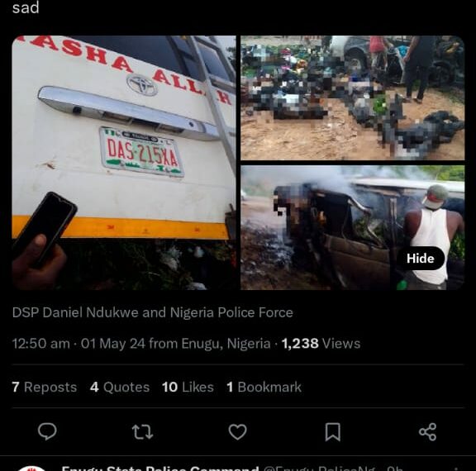Open the bus license plate photo
The image size is (476, 471).
(x=124, y=163)
